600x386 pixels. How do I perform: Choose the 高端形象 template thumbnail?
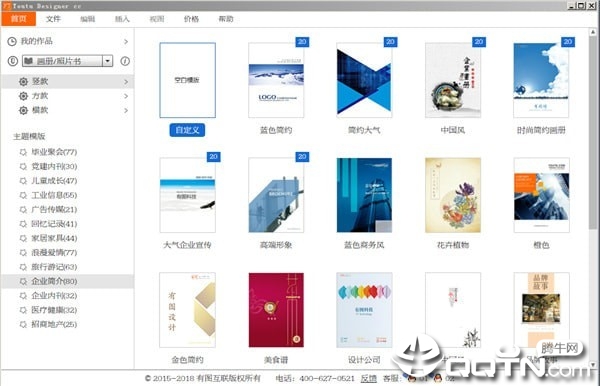click(276, 195)
